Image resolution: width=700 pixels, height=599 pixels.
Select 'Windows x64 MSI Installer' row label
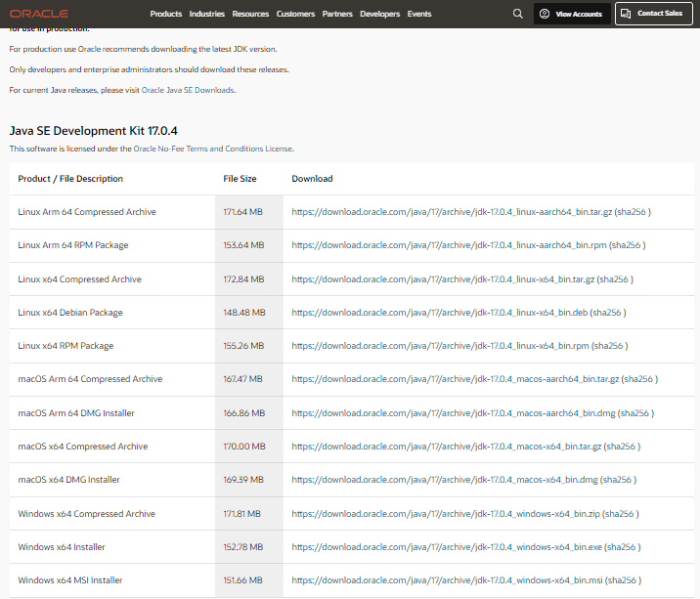click(70, 580)
